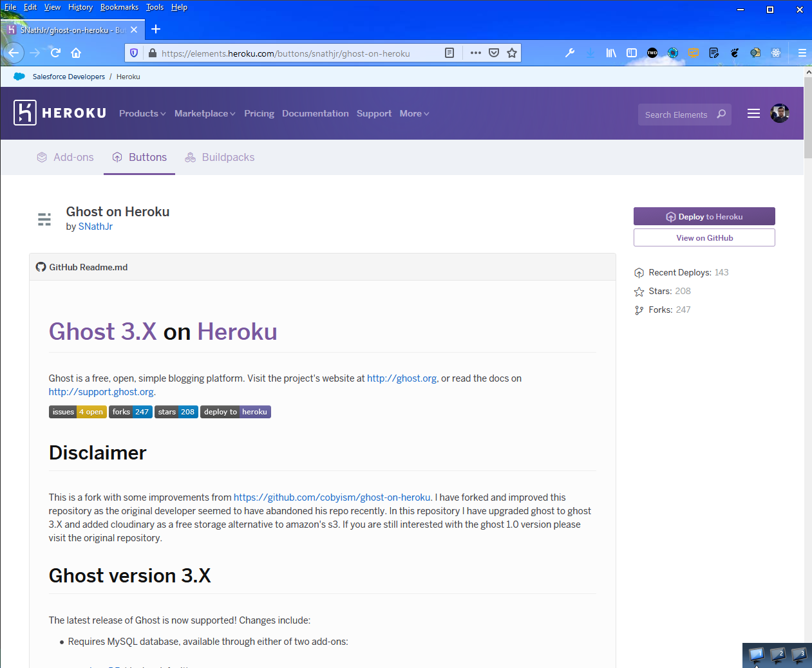Select the SNathJr/ghost-on-heroku browser tab
This screenshot has width=812, height=668.
tap(72, 30)
